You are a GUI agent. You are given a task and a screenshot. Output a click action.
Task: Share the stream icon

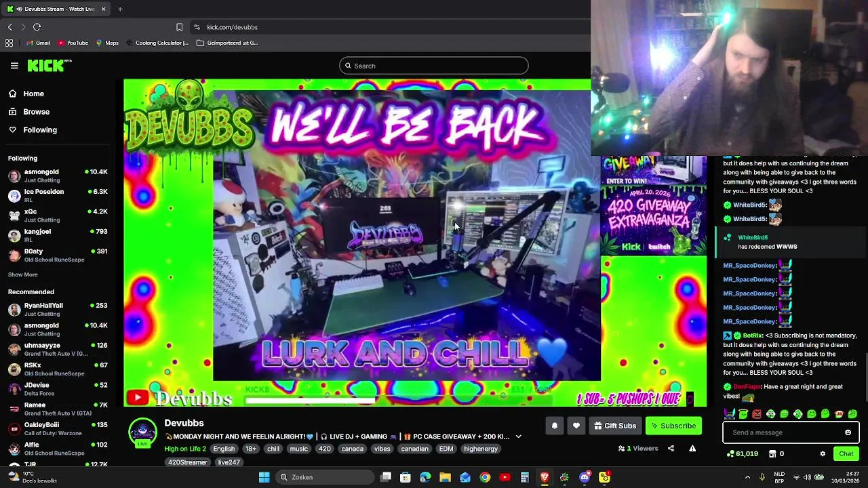671,448
